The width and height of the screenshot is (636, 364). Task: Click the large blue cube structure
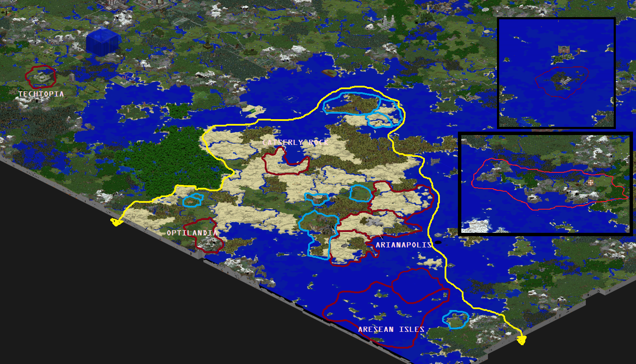(102, 41)
